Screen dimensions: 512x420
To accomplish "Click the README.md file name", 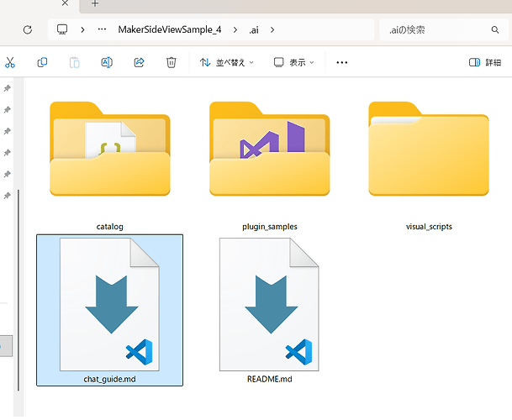I will tap(269, 379).
